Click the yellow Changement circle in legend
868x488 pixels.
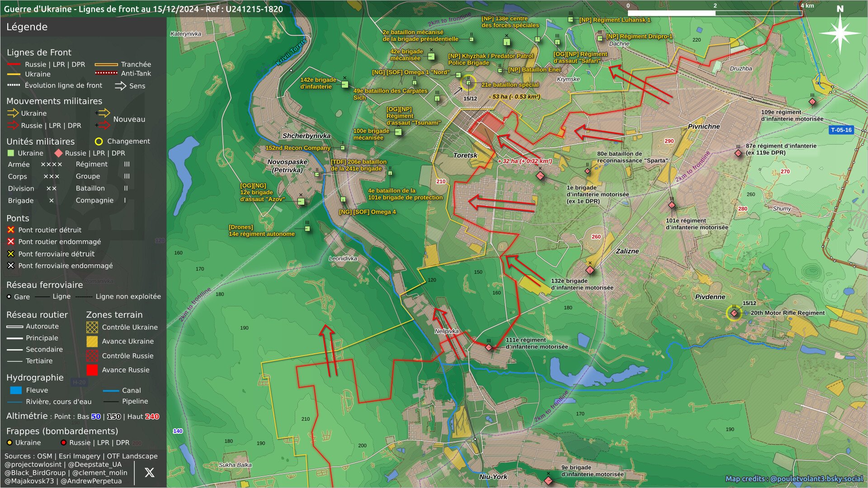(99, 141)
